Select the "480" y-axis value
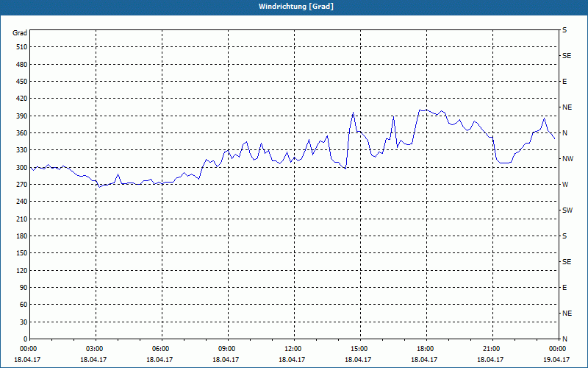588x368 pixels. point(22,64)
